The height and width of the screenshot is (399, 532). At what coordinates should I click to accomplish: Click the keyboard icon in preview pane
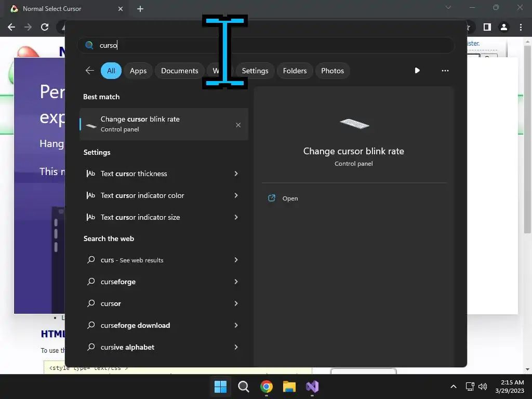point(354,124)
